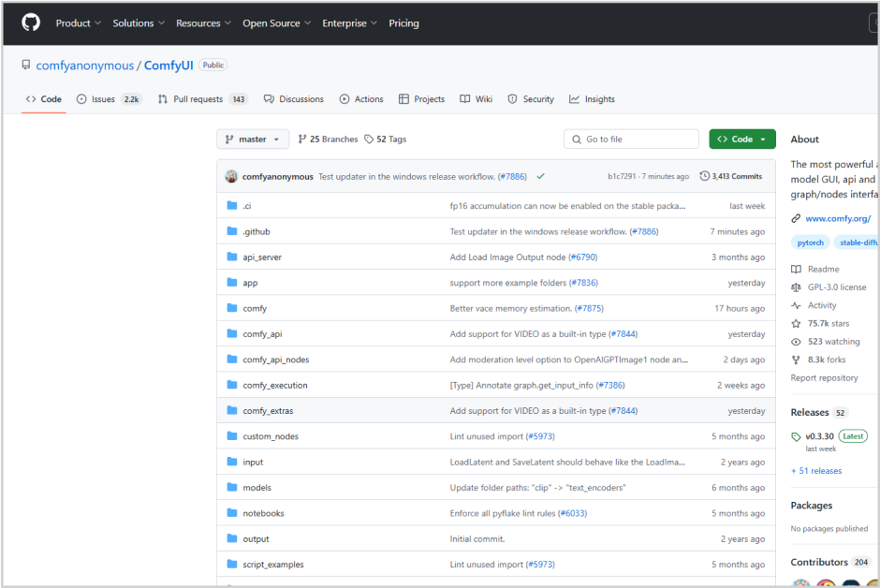Image resolution: width=880 pixels, height=588 pixels.
Task: Switch to the Code tab
Action: point(44,98)
